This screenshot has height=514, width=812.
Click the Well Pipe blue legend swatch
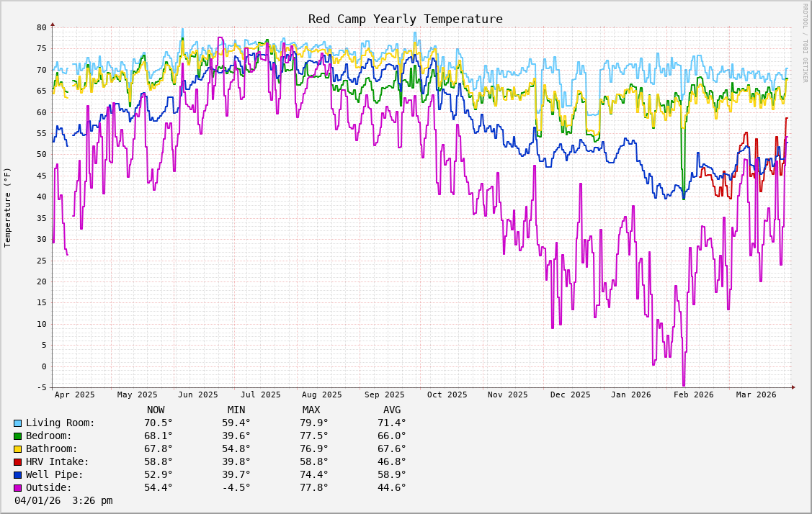pyautogui.click(x=17, y=475)
